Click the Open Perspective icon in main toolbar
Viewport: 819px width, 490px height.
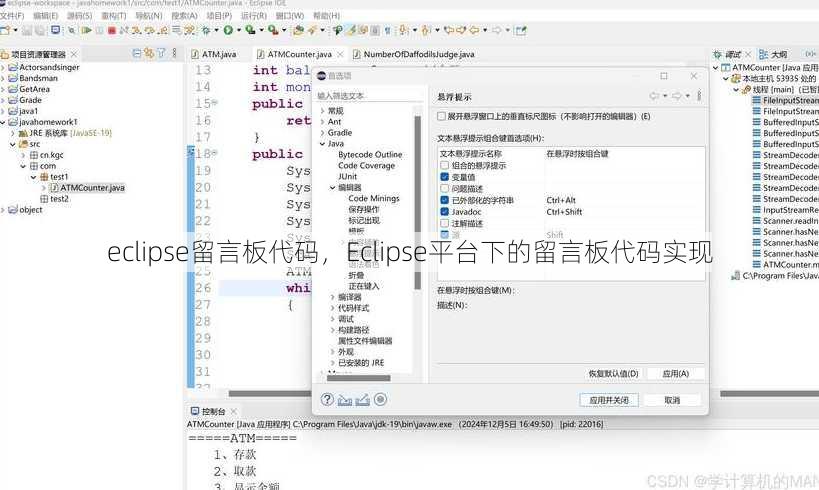521,30
